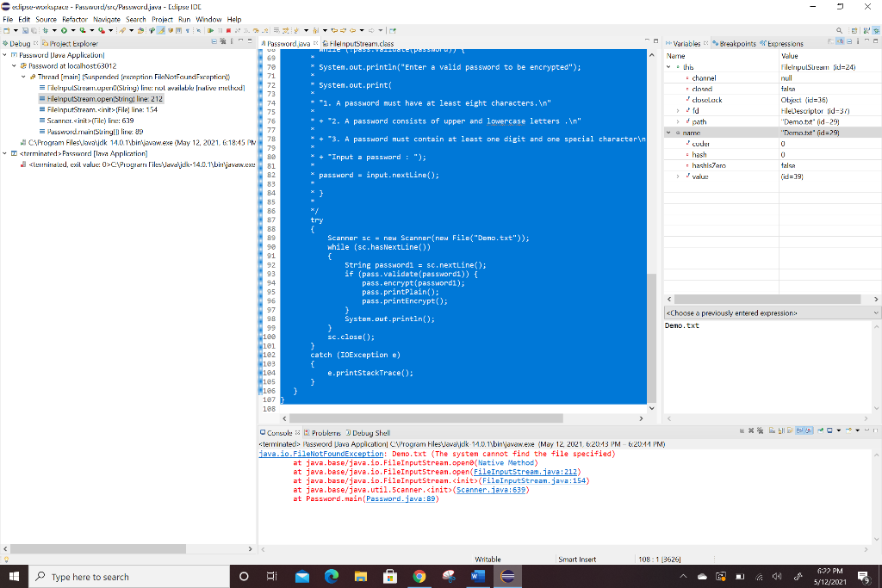The height and width of the screenshot is (588, 882).
Task: Select stack frame Scanner.<init>(File) line: 639
Action: tap(87, 121)
